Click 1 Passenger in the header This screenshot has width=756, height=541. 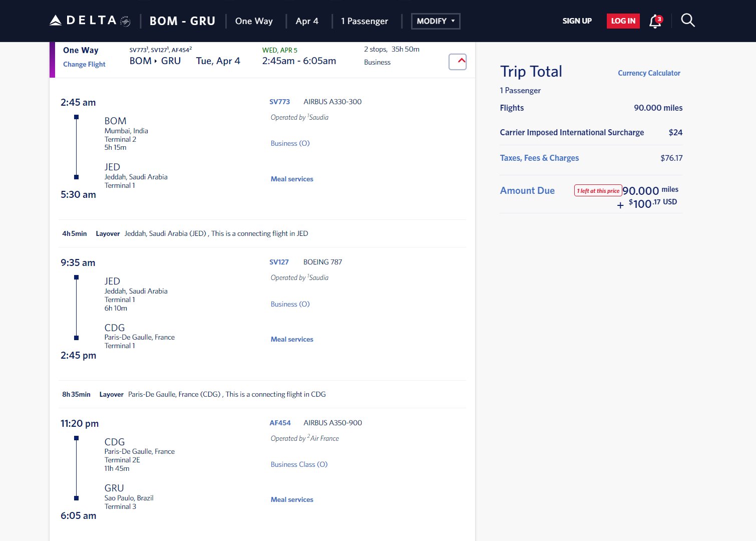364,21
